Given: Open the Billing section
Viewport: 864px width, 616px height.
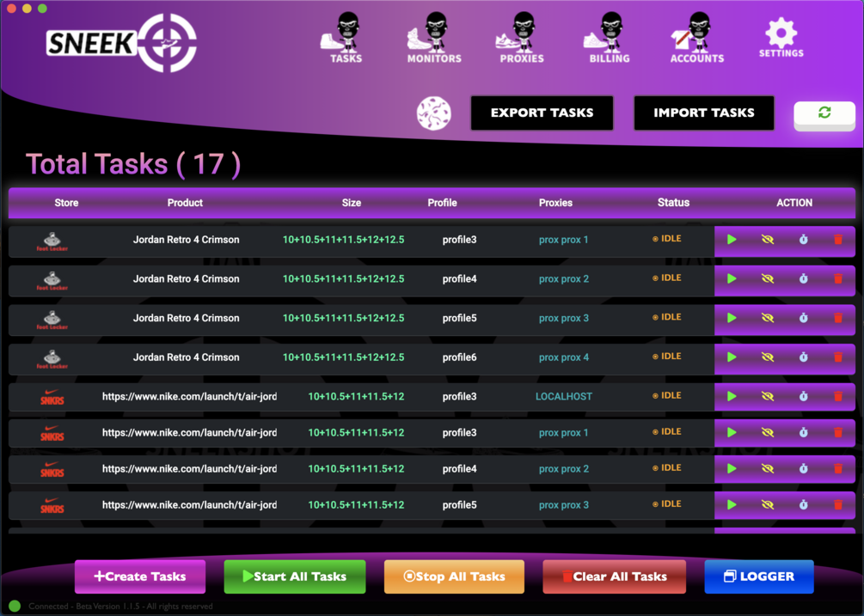Looking at the screenshot, I should point(609,38).
